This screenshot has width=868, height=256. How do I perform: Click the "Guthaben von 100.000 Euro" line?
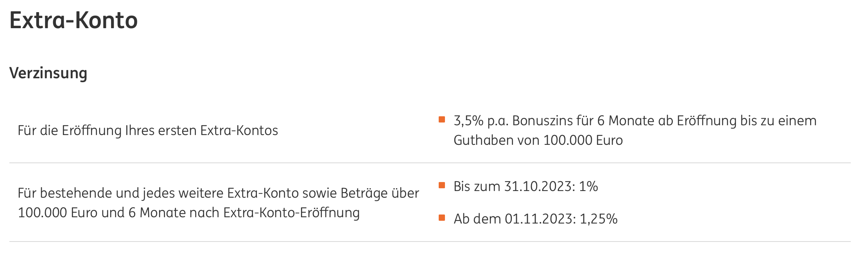point(538,140)
